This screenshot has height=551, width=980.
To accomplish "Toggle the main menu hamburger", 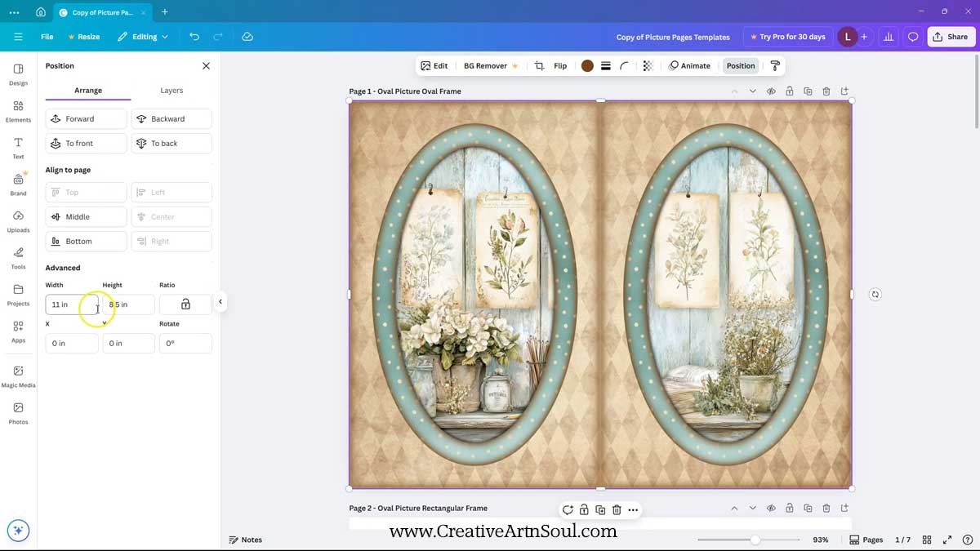I will click(x=18, y=37).
